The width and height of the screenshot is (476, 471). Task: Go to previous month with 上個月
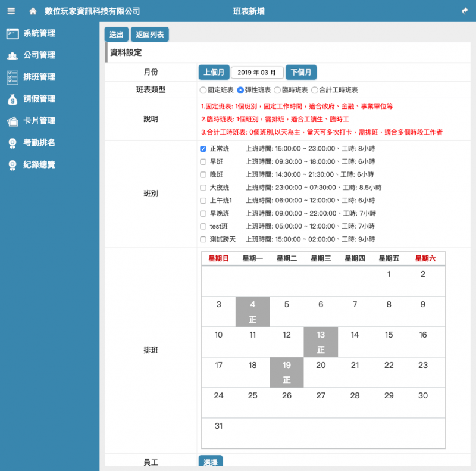[214, 72]
